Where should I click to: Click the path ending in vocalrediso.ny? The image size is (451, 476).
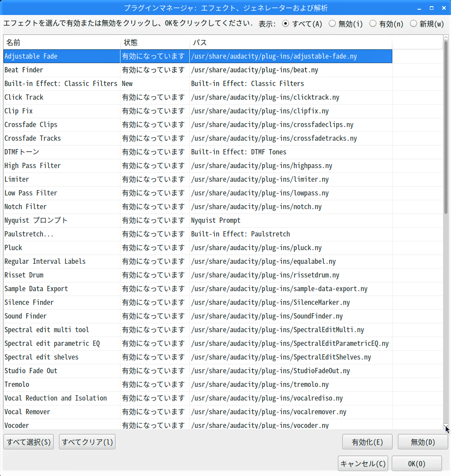267,398
